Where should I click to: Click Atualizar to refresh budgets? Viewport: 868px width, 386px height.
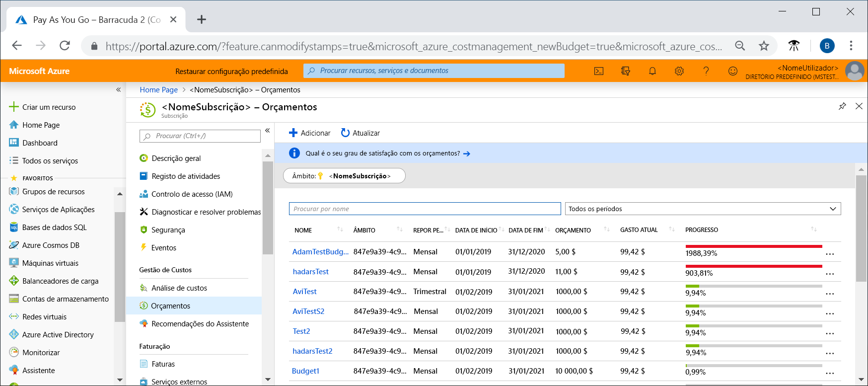point(361,133)
